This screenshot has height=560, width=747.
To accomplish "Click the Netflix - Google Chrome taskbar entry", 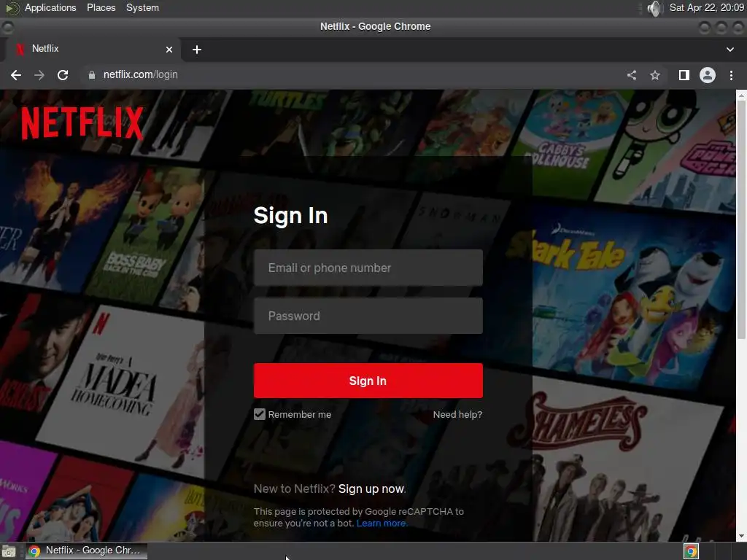I will 86,551.
